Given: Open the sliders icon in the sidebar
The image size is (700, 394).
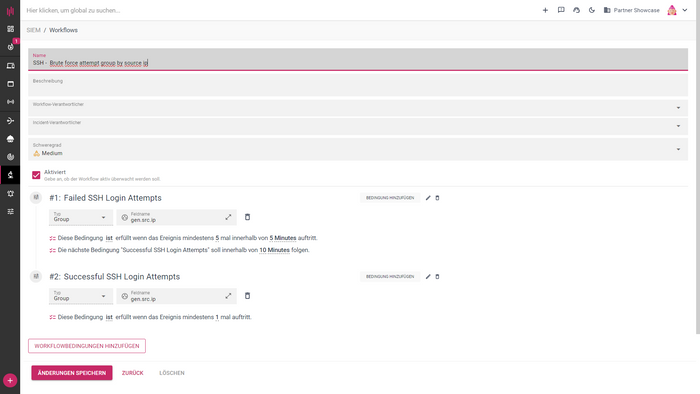Looking at the screenshot, I should 10,212.
